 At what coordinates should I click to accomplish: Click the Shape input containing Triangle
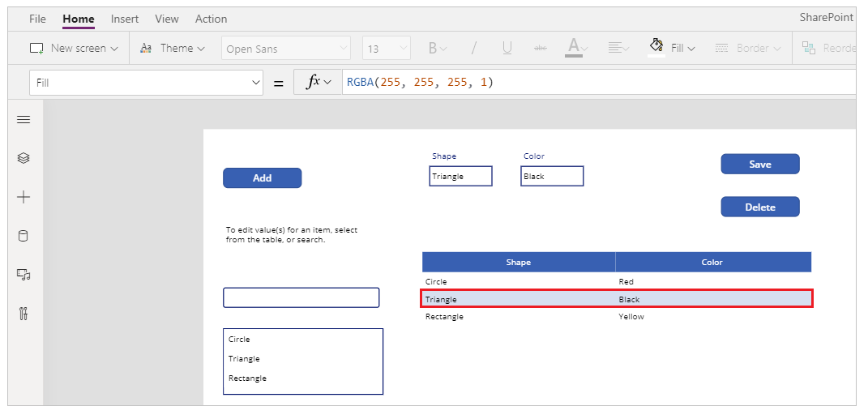(x=460, y=176)
